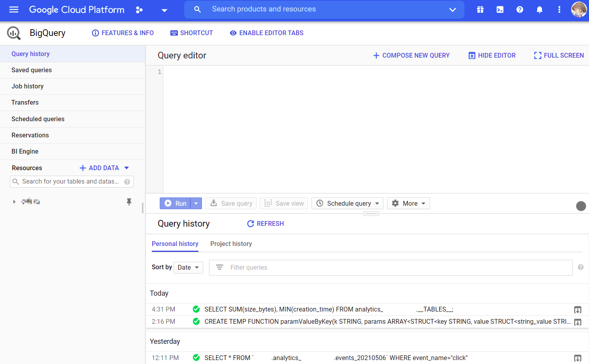Viewport: 589px width, 364px height.
Task: Activate Cloud Shell terminal icon
Action: [500, 9]
